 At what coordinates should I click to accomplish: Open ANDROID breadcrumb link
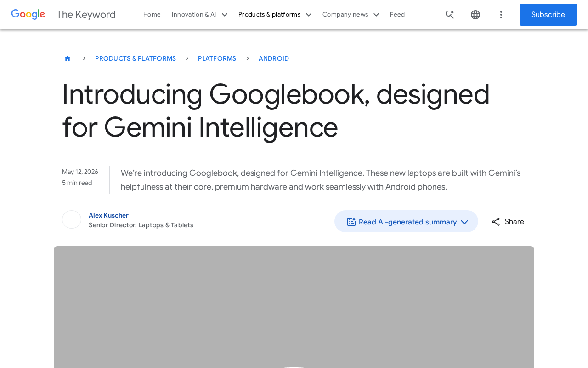(x=274, y=58)
